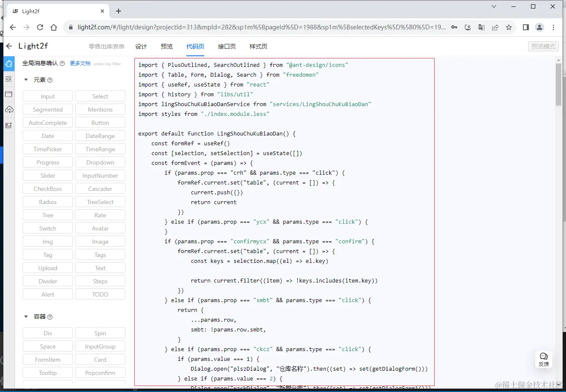Open the translate page icon

482,27
